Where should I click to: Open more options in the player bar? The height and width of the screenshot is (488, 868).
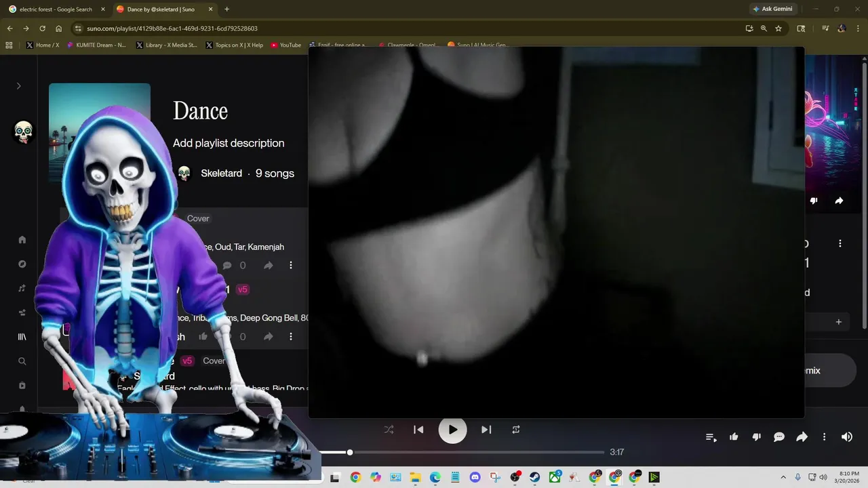(825, 437)
